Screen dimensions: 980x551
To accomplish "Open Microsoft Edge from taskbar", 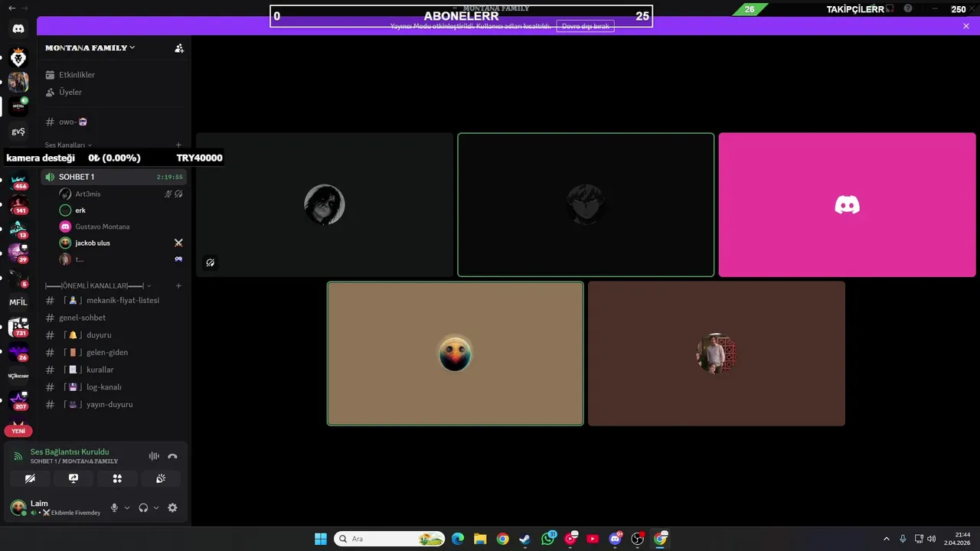I will pos(458,539).
